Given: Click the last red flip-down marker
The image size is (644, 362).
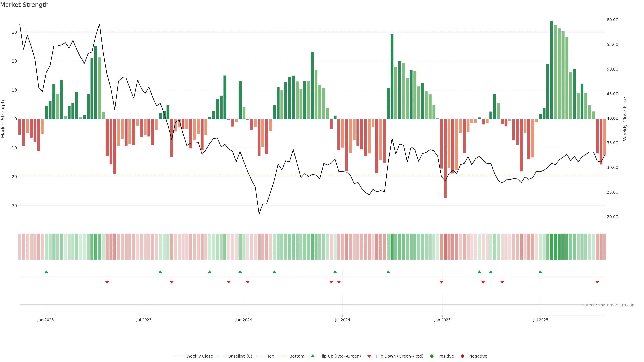Looking at the screenshot, I should coord(597,282).
